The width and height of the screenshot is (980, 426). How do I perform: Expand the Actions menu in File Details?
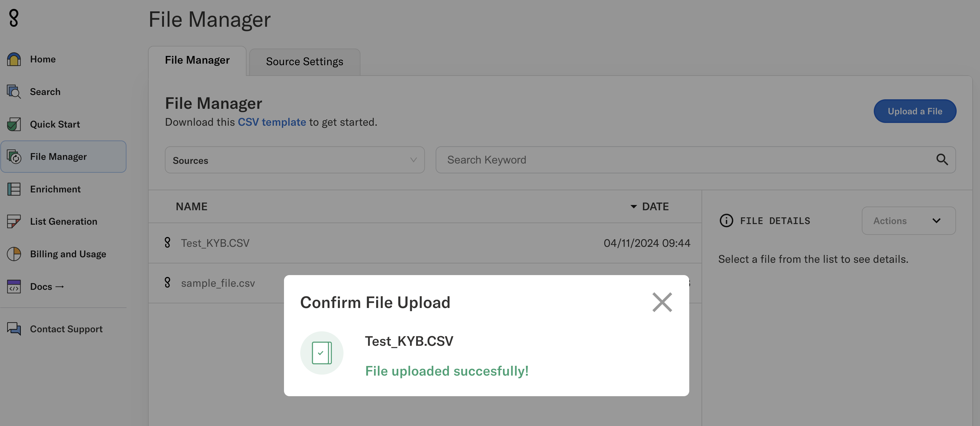(x=908, y=220)
